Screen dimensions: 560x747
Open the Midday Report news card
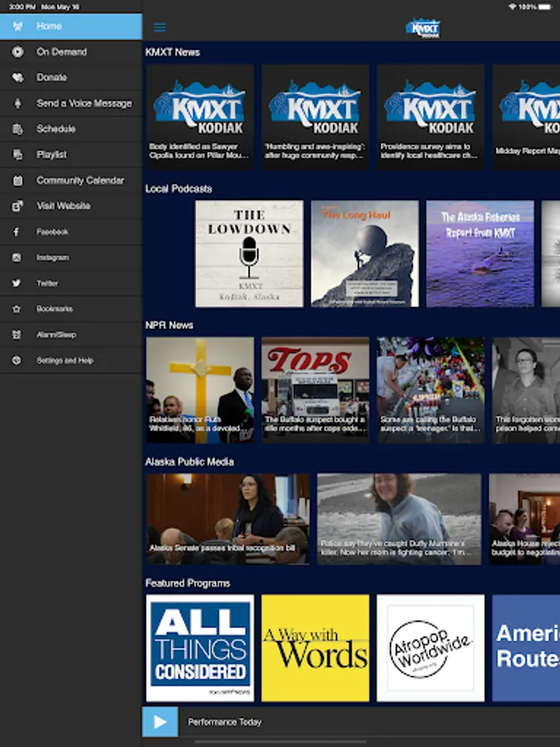(526, 117)
